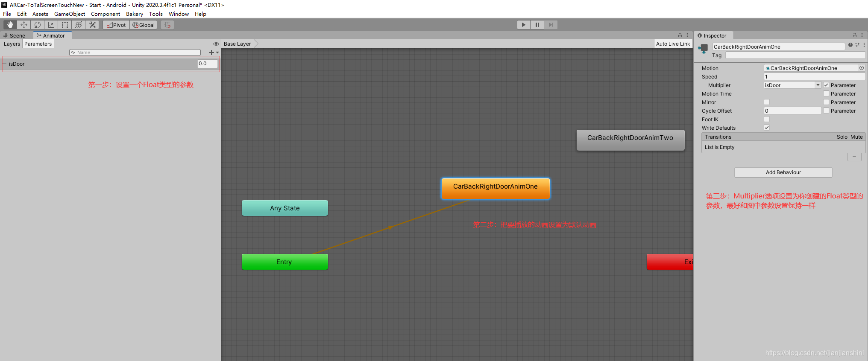This screenshot has width=868, height=361.
Task: Toggle the Multiplier Parameter checkbox
Action: click(x=826, y=85)
